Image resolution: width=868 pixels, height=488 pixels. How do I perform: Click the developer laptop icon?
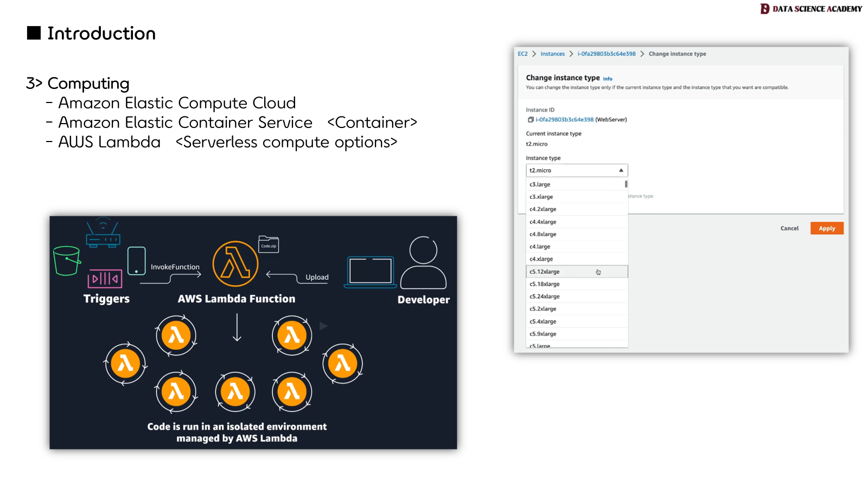tap(371, 272)
